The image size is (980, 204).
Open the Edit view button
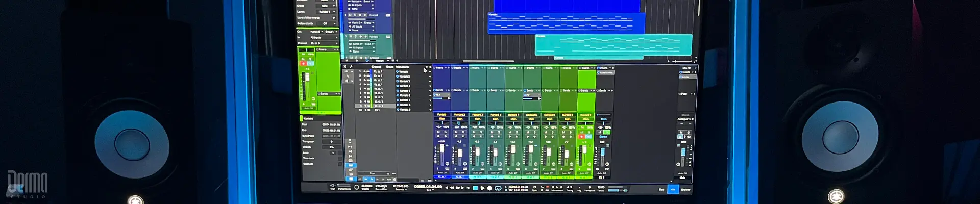pos(661,190)
